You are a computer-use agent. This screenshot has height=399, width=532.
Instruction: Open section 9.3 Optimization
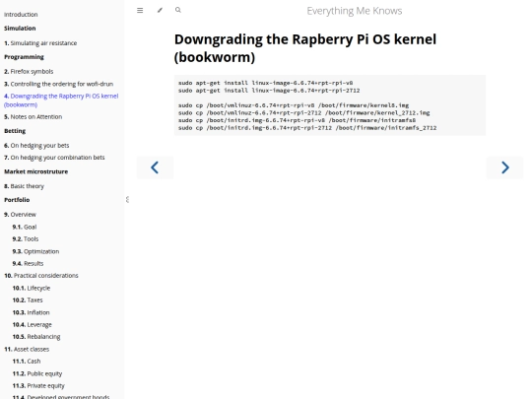coord(35,251)
